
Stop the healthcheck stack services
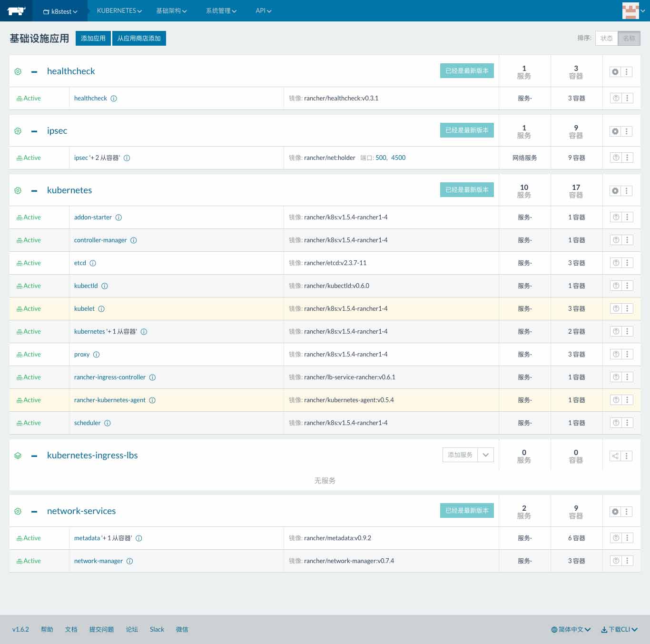click(615, 72)
